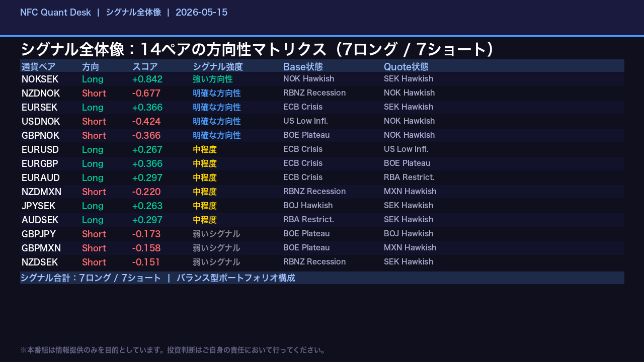644x362 pixels.
Task: Click SEK Hawkish in the NZDSEK row
Action: [x=409, y=262]
